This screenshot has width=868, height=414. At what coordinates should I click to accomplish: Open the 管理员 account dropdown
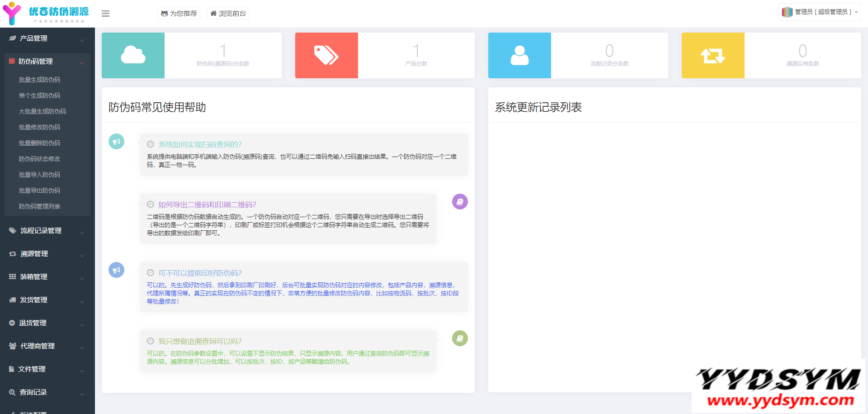click(820, 12)
